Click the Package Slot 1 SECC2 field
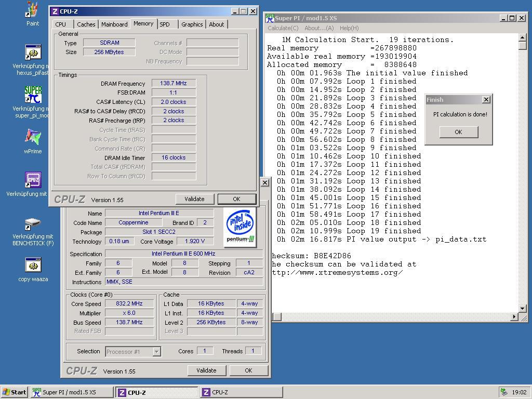The image size is (532, 399). click(159, 232)
